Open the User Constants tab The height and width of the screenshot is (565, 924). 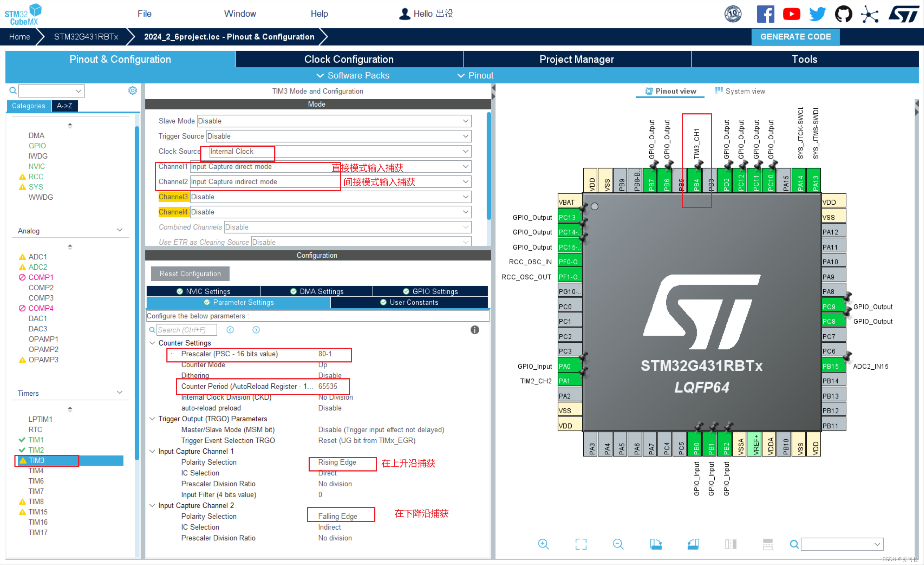pyautogui.click(x=409, y=303)
